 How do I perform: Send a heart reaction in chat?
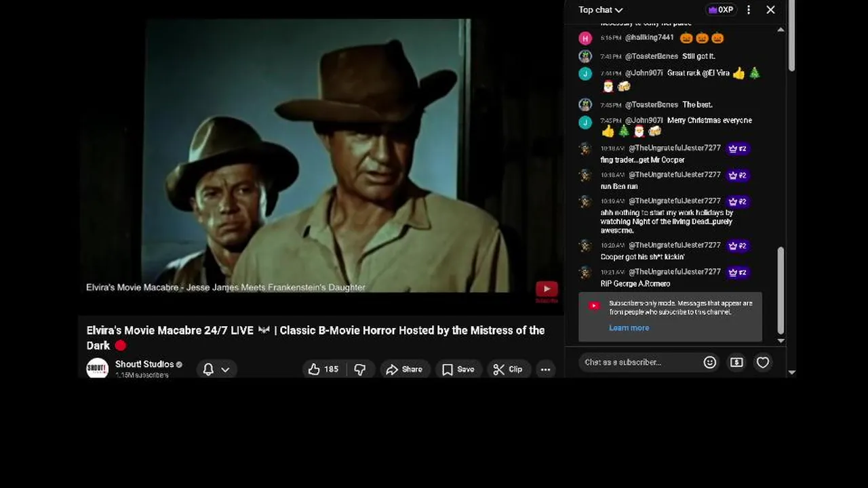coord(763,363)
